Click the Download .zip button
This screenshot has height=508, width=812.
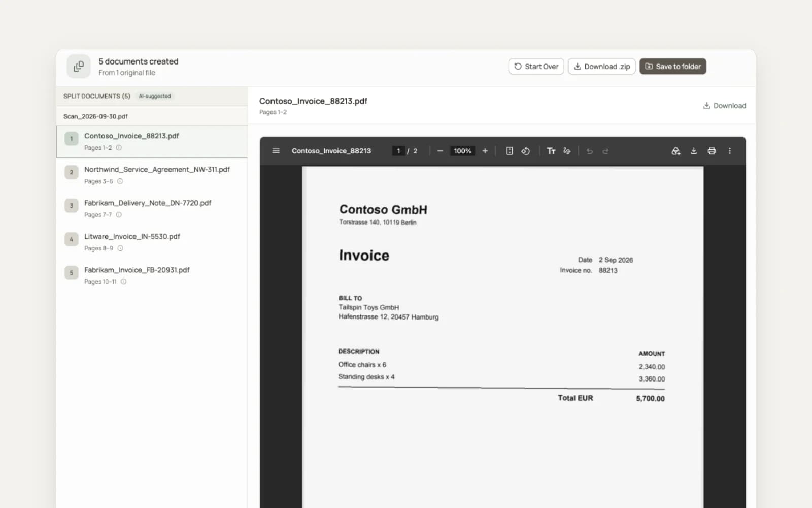(601, 67)
